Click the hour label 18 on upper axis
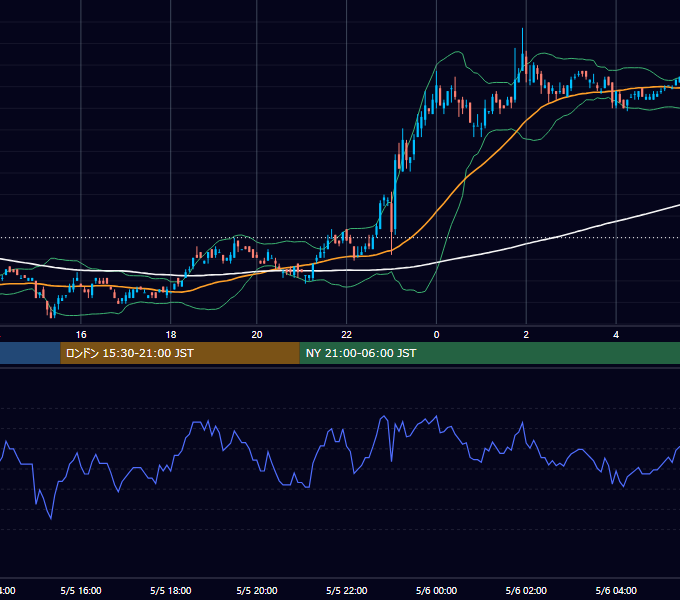This screenshot has width=680, height=600. [x=171, y=335]
